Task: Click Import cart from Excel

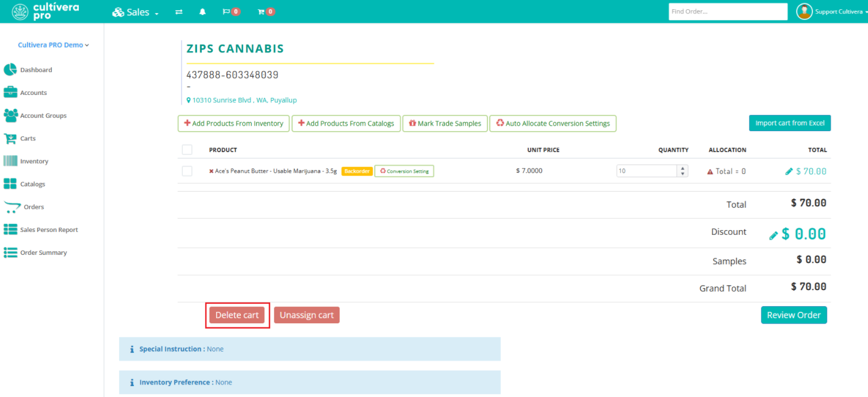Action: [x=790, y=123]
